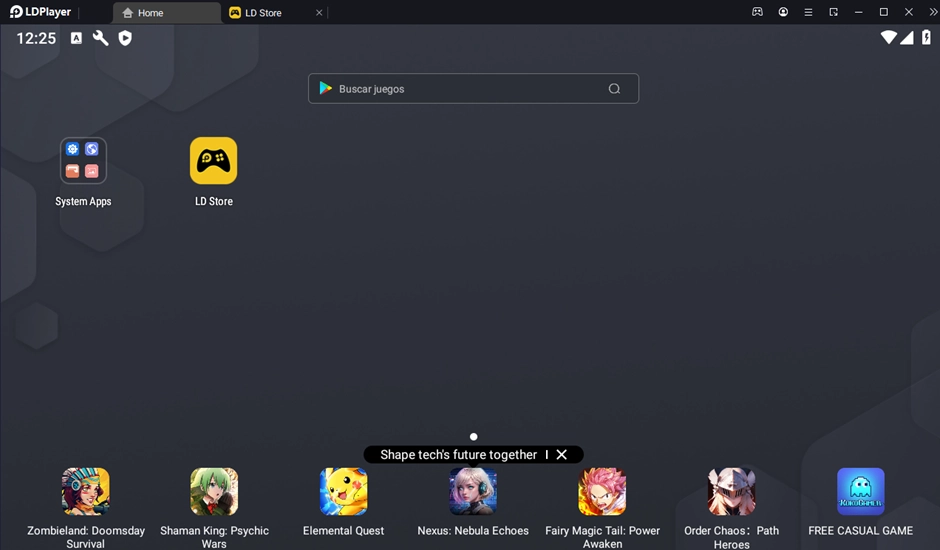Open the LD Store app icon
Viewport: 940px width, 550px height.
click(213, 161)
